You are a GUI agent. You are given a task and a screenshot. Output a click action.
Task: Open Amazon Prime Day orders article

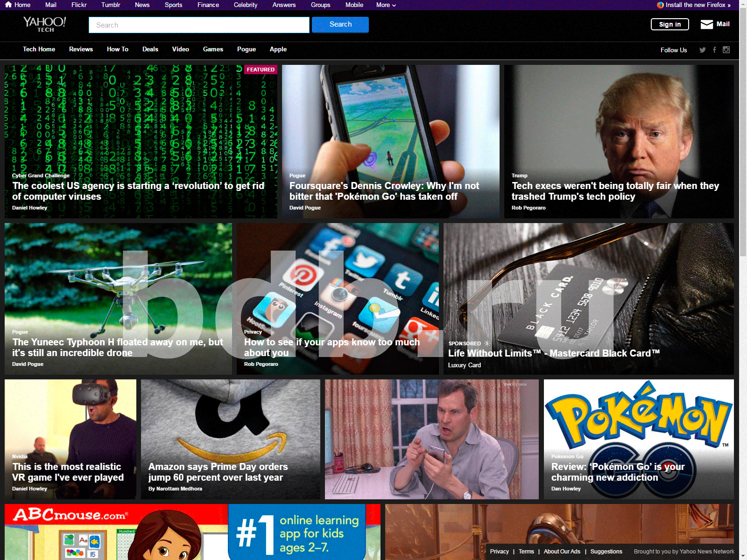(x=218, y=472)
